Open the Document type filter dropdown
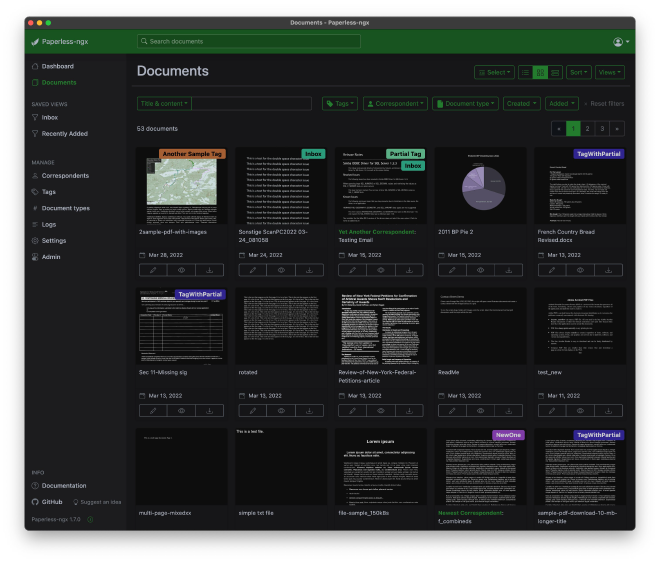Screen dimensions: 660x563 [x=466, y=104]
